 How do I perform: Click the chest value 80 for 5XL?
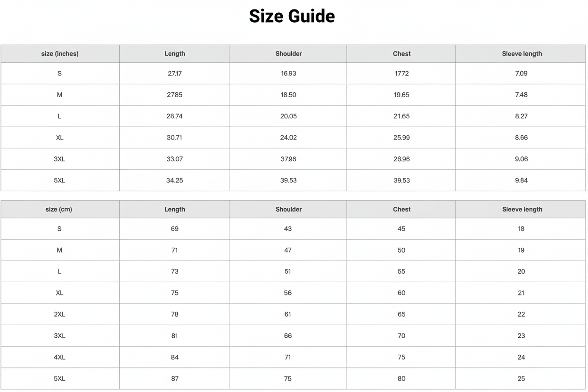(401, 379)
